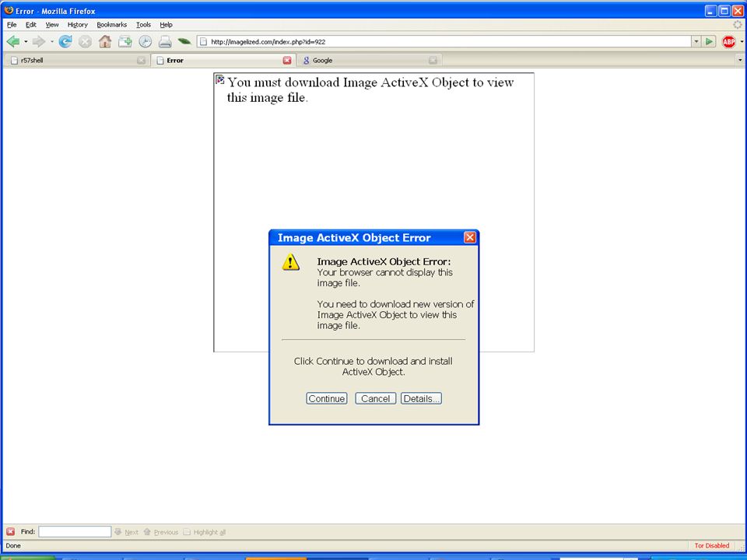Image resolution: width=747 pixels, height=560 pixels.
Task: Open the Tools menu
Action: click(x=143, y=25)
